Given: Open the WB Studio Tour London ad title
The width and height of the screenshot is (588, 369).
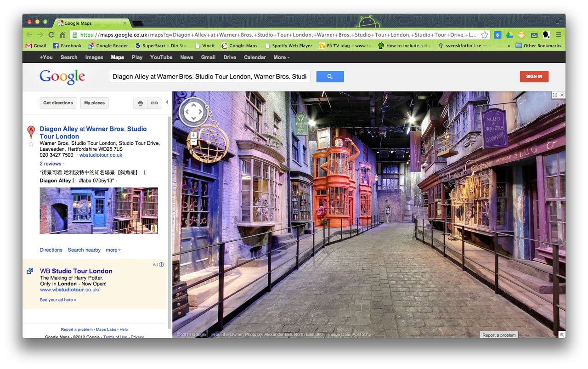Looking at the screenshot, I should pyautogui.click(x=76, y=271).
